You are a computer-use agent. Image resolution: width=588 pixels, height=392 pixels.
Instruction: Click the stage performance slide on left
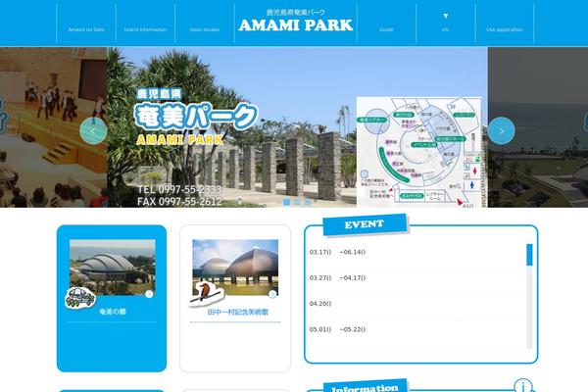[x=53, y=127]
